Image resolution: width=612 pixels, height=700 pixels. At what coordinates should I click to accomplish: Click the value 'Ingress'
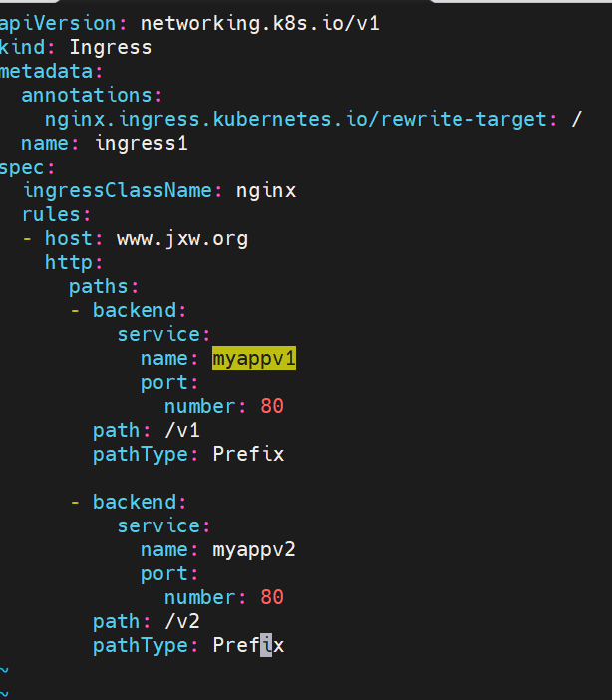[111, 47]
